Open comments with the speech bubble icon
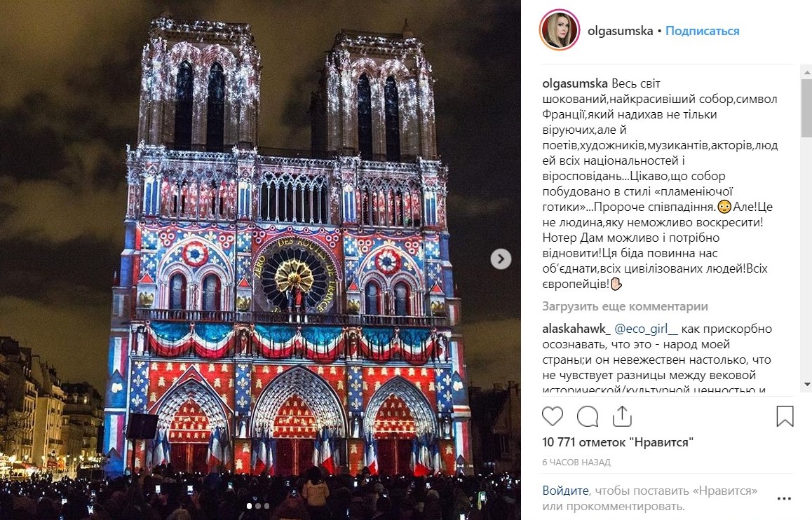The height and width of the screenshot is (520, 812). click(x=588, y=416)
